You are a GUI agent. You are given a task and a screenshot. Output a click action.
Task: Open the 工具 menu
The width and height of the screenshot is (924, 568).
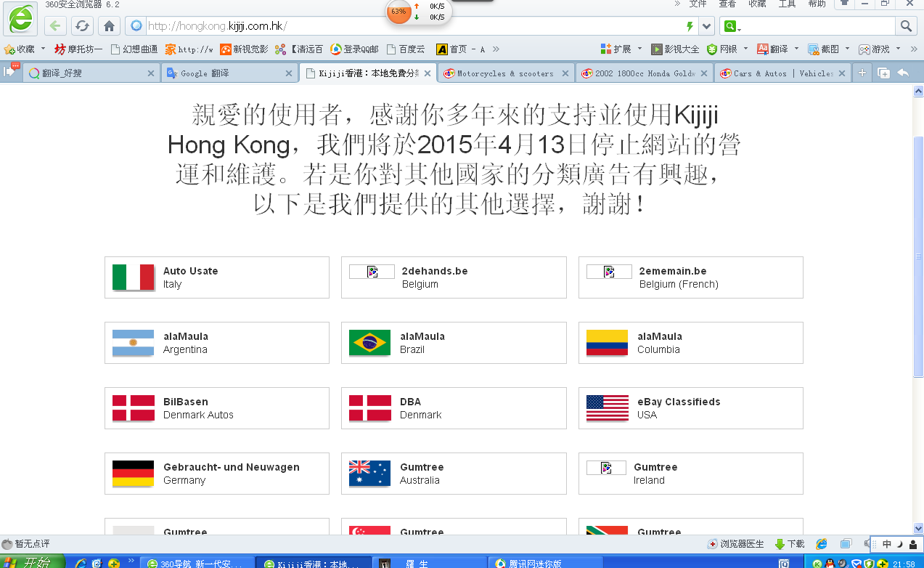(x=787, y=4)
